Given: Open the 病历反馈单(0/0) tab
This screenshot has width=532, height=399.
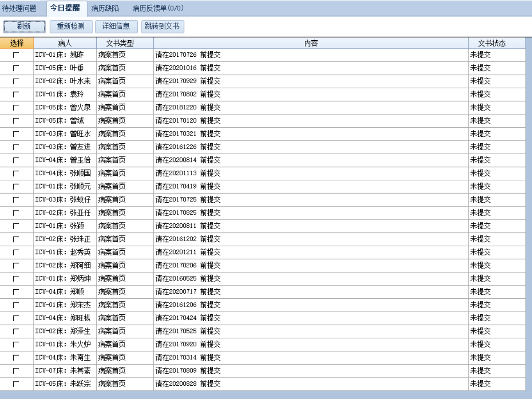Looking at the screenshot, I should (158, 9).
